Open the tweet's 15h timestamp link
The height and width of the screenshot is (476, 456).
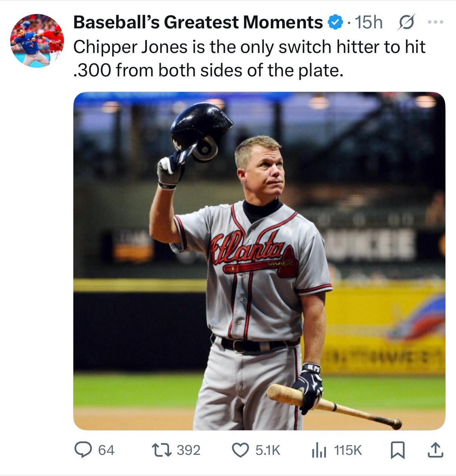[x=369, y=23]
